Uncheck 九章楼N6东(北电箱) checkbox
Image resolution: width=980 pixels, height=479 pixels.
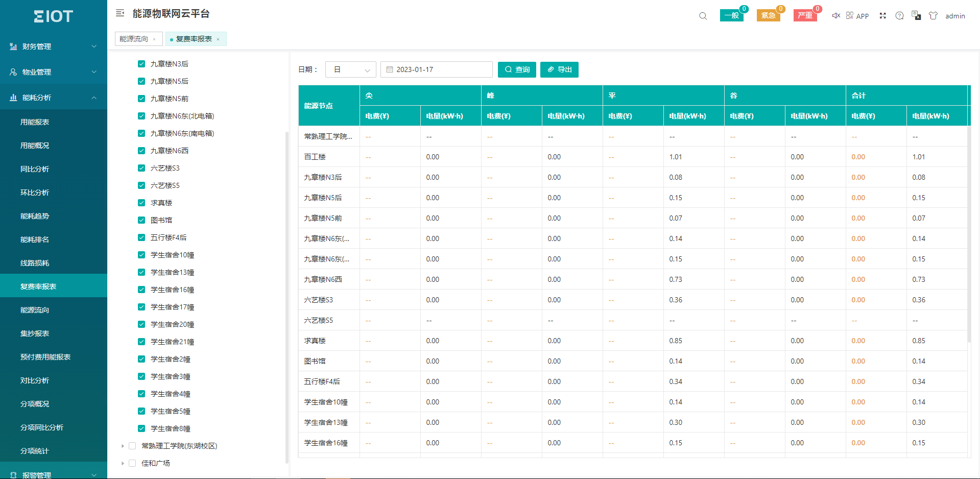tap(141, 116)
